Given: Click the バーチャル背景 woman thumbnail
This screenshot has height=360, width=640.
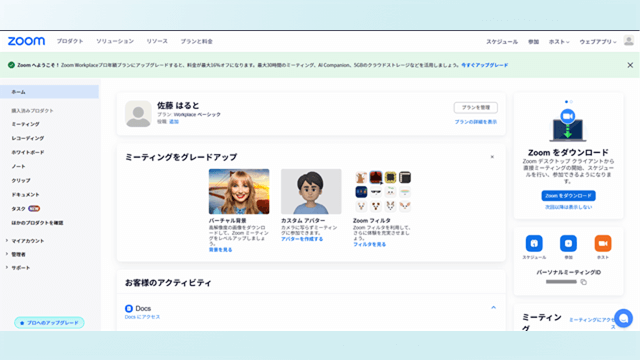Looking at the screenshot, I should coord(239,191).
